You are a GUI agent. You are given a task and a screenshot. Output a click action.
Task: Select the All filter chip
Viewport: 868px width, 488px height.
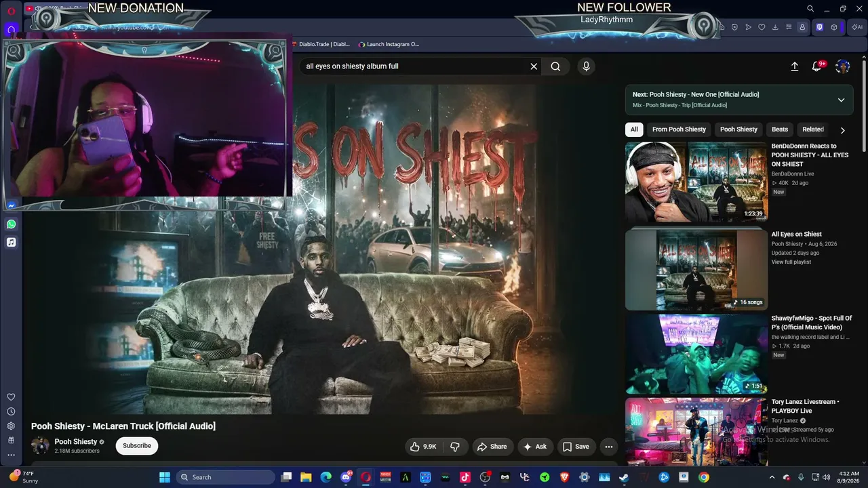point(634,129)
